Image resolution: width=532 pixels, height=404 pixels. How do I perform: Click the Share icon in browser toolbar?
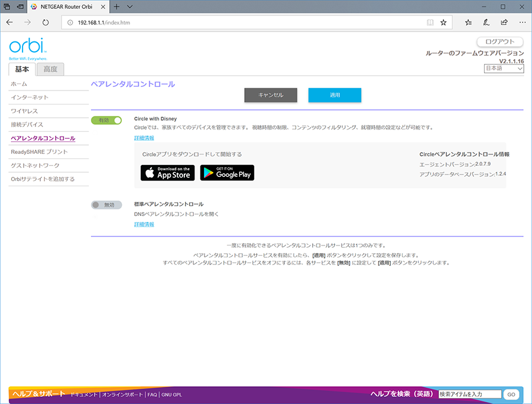504,22
